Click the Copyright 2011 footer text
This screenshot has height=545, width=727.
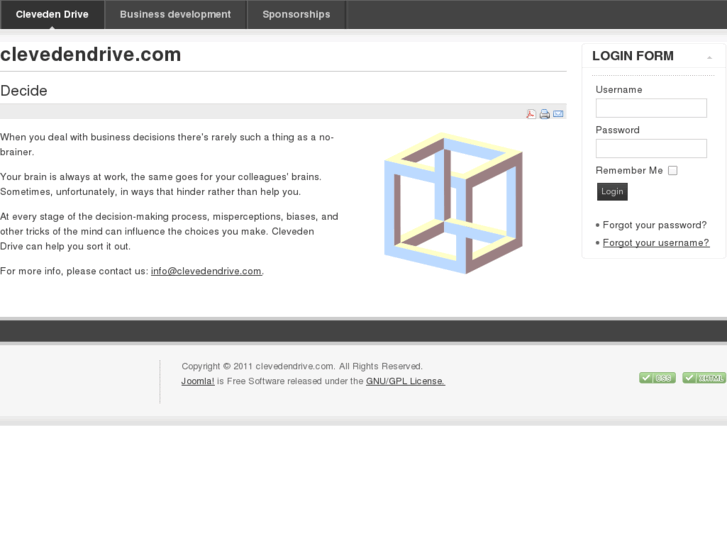302,366
